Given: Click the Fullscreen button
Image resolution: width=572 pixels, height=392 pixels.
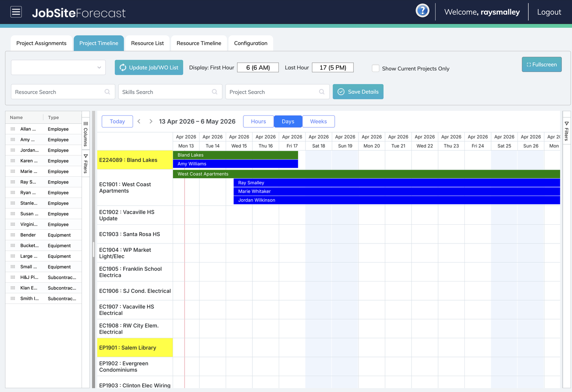Looking at the screenshot, I should tap(541, 64).
